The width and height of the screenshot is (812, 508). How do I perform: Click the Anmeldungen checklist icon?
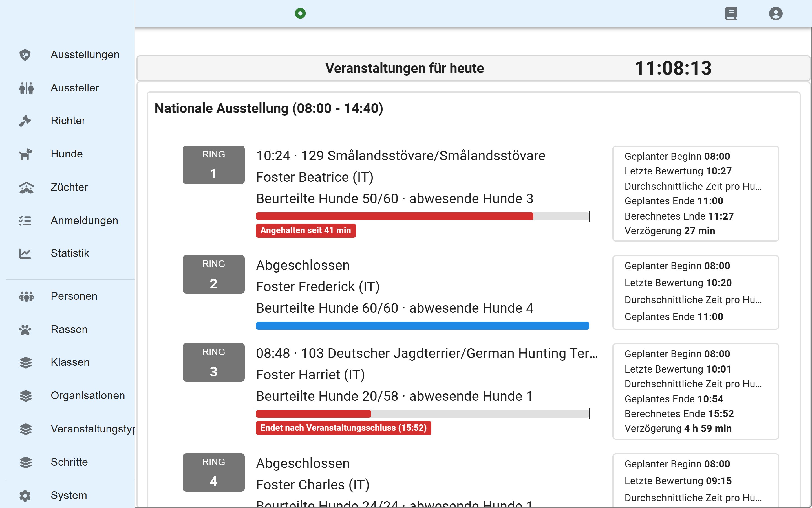pyautogui.click(x=25, y=221)
